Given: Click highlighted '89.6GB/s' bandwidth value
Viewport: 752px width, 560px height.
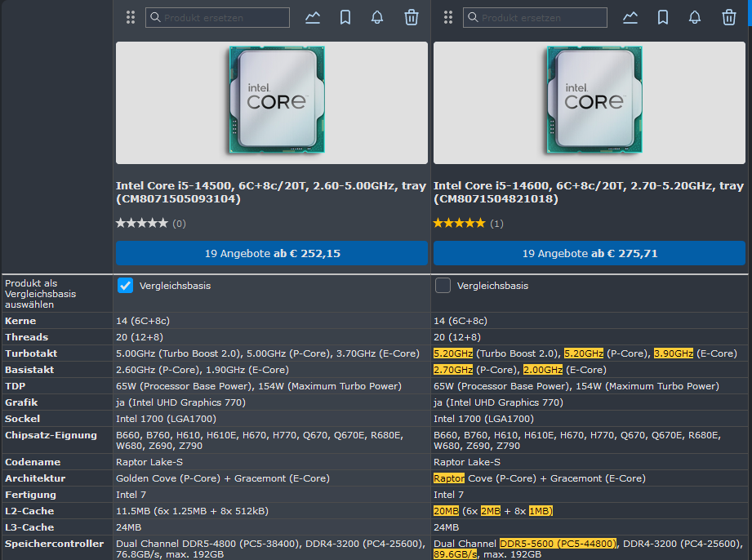Looking at the screenshot, I should (x=455, y=554).
